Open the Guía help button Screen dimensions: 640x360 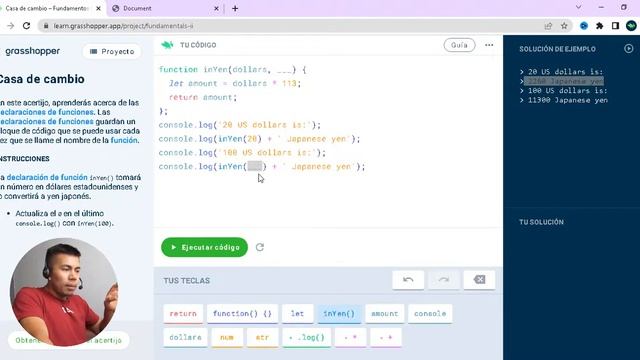[459, 45]
